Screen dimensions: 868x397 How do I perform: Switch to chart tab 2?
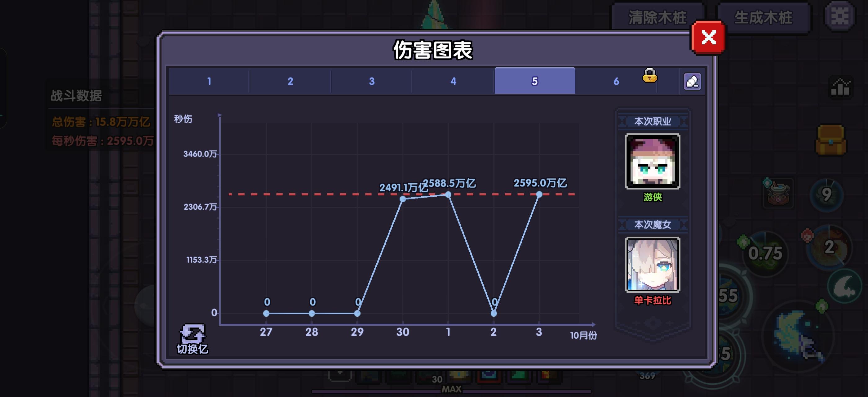click(290, 81)
